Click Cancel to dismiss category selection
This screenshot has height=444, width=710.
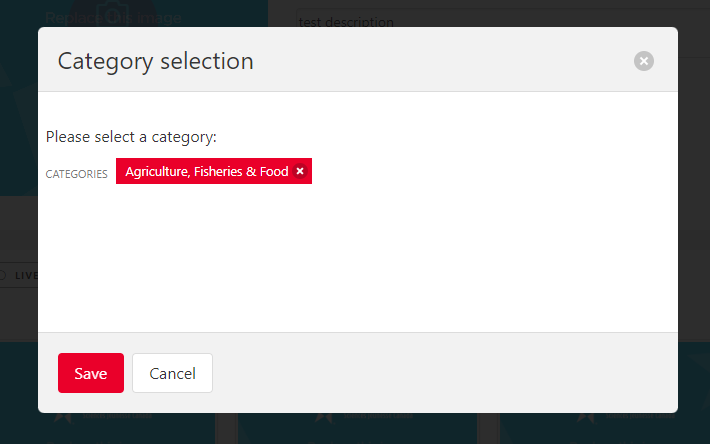pos(172,373)
